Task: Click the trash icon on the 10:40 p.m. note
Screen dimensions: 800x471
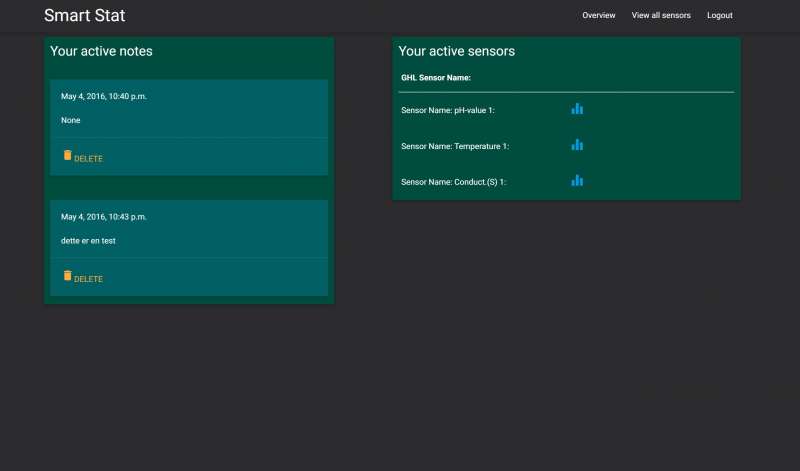Action: tap(68, 156)
